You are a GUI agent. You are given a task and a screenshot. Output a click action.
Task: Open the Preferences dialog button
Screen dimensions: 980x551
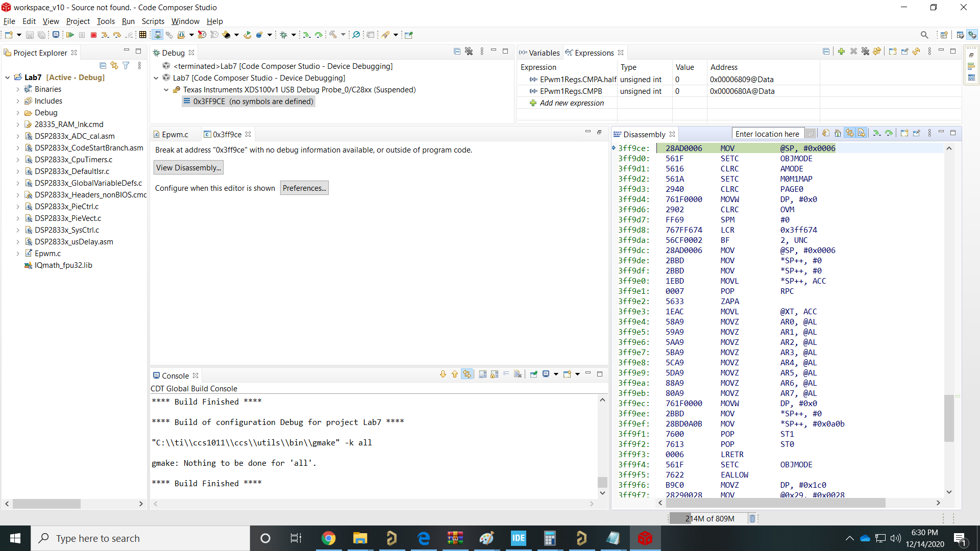[304, 188]
